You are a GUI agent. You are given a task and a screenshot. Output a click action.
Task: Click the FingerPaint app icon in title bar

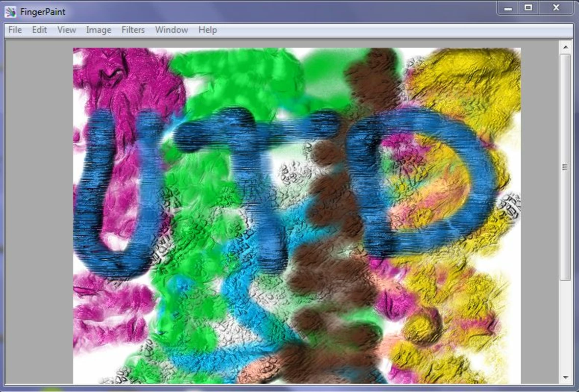(10, 12)
